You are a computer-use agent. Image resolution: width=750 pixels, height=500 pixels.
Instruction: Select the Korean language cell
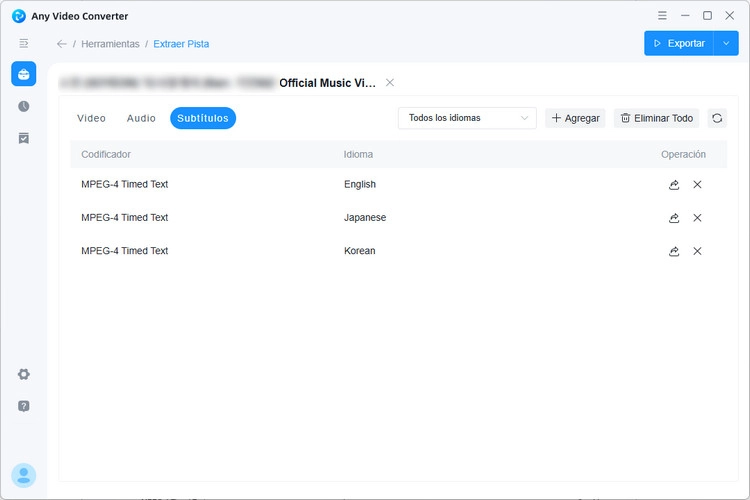click(360, 251)
